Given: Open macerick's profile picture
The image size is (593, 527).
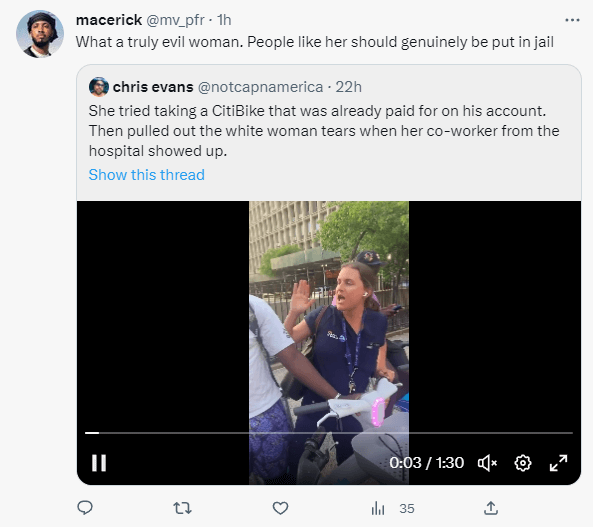Looking at the screenshot, I should click(x=40, y=34).
